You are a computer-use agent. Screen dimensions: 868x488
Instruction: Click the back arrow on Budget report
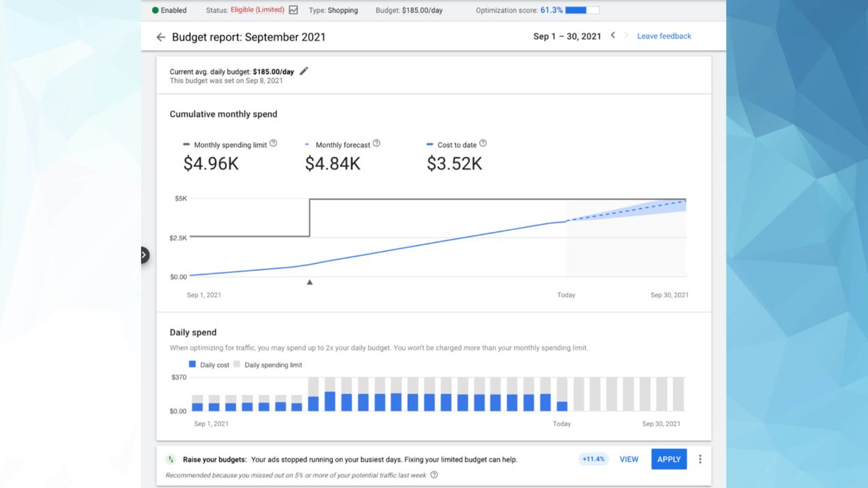coord(161,36)
